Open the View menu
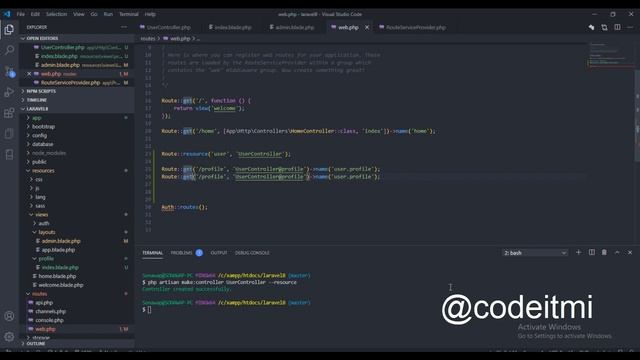Viewport: 640px width, 360px height. coord(79,14)
